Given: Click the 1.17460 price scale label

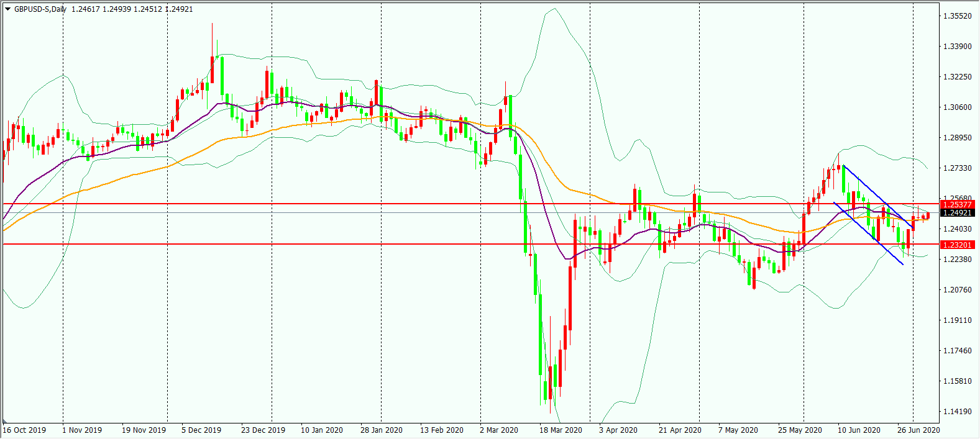Looking at the screenshot, I should (957, 350).
